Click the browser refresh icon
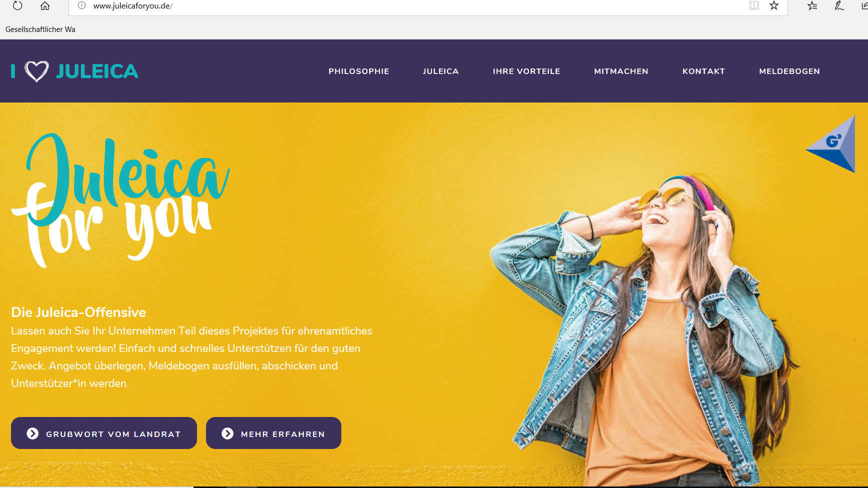Screen dimensions: 868x488 click(x=17, y=5)
